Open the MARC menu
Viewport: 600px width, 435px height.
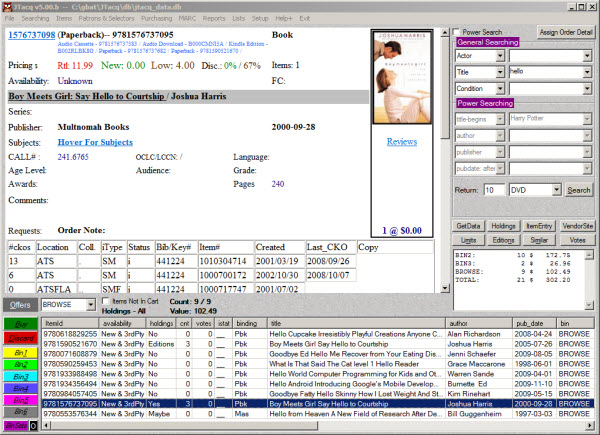click(187, 18)
